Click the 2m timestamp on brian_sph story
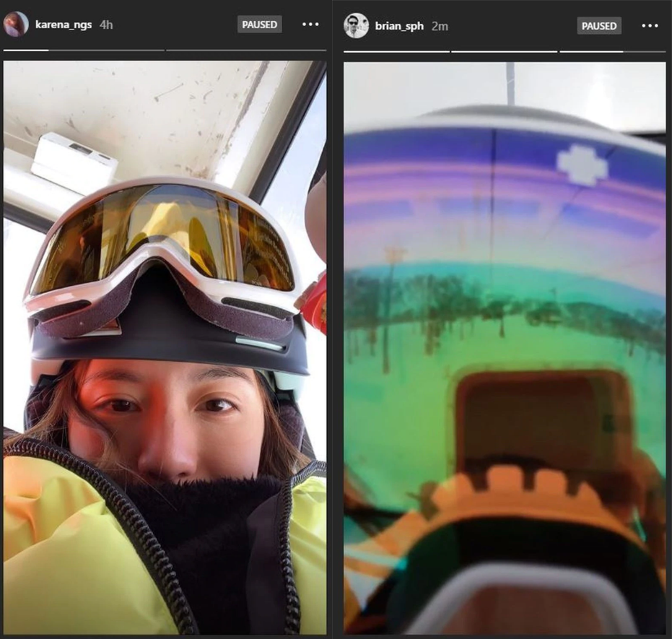Image resolution: width=672 pixels, height=639 pixels. [440, 26]
